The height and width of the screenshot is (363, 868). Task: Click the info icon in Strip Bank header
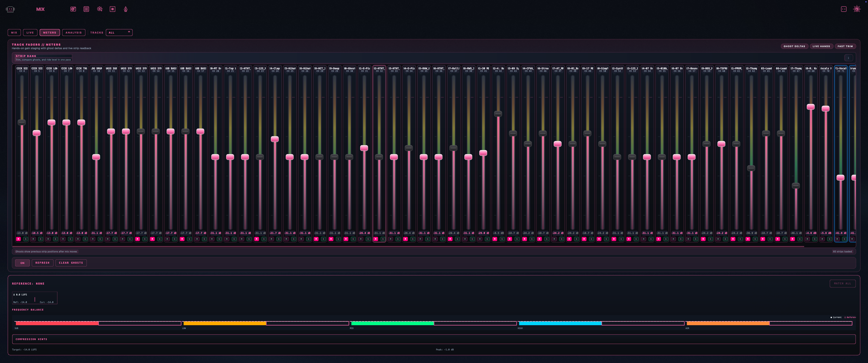pyautogui.click(x=849, y=57)
